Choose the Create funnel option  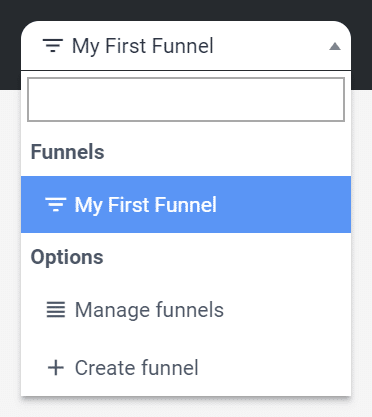point(186,368)
